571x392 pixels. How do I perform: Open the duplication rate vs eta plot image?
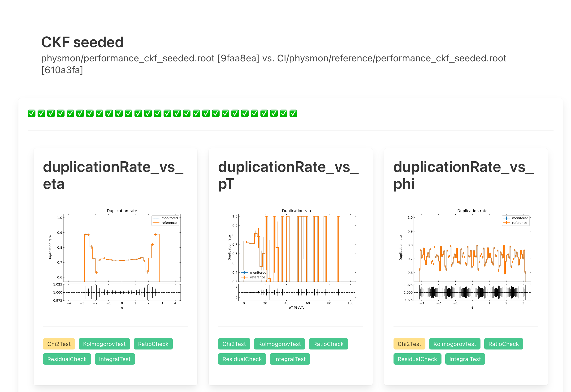click(115, 258)
